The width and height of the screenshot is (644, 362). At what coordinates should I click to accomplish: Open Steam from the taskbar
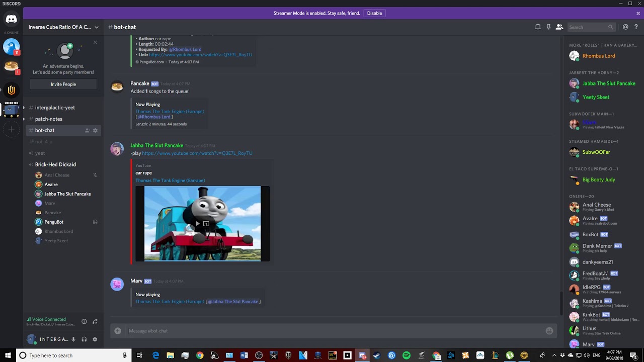[377, 355]
